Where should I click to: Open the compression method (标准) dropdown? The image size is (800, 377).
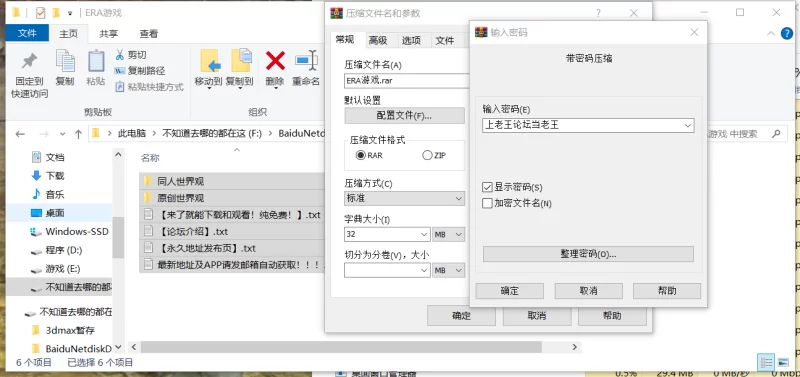coord(458,198)
